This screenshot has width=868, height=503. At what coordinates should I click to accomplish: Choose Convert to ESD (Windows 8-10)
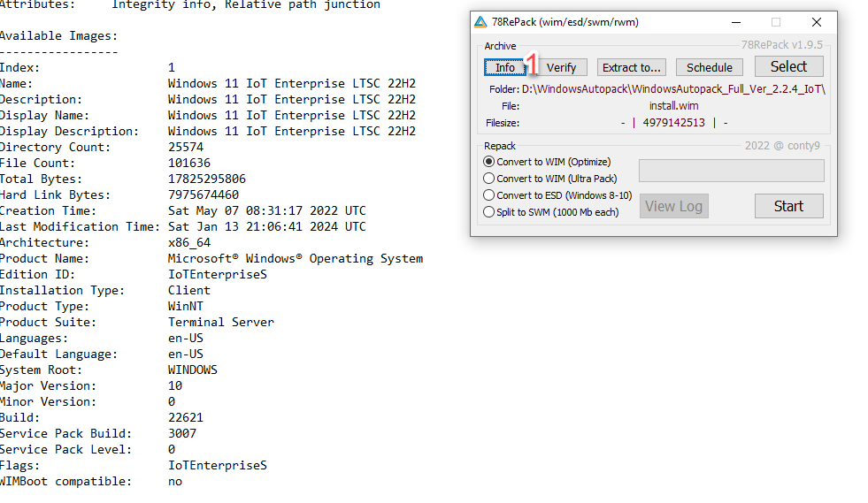(557, 194)
